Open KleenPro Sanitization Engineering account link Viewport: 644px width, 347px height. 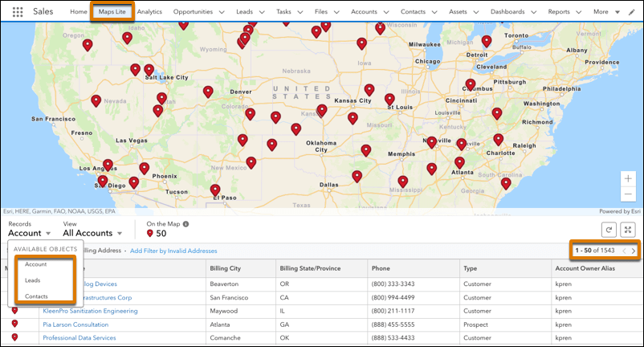click(91, 311)
